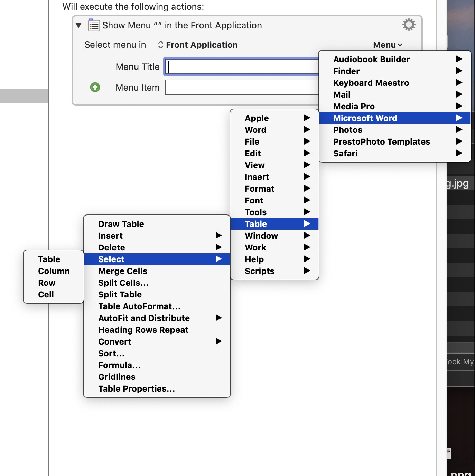Open Insert submenu in the Table menu
Viewport: 475px width, 476px height.
[157, 236]
